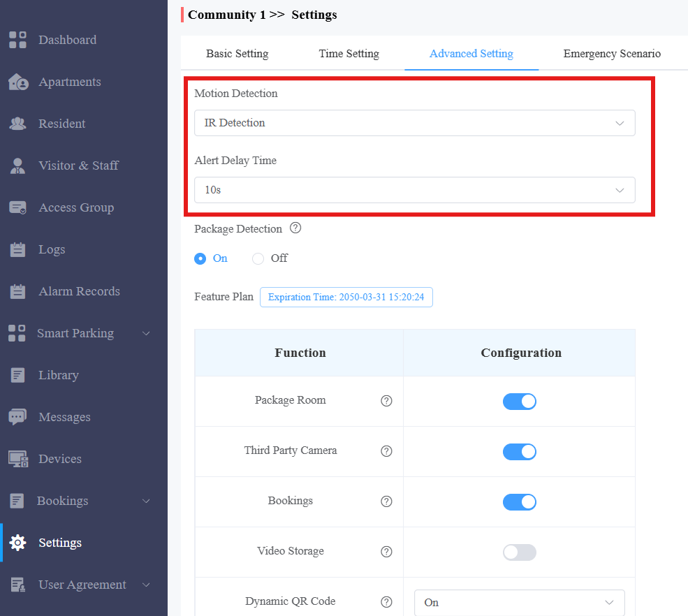The image size is (688, 616).
Task: Open the Dynamic QR Code dropdown
Action: (520, 603)
